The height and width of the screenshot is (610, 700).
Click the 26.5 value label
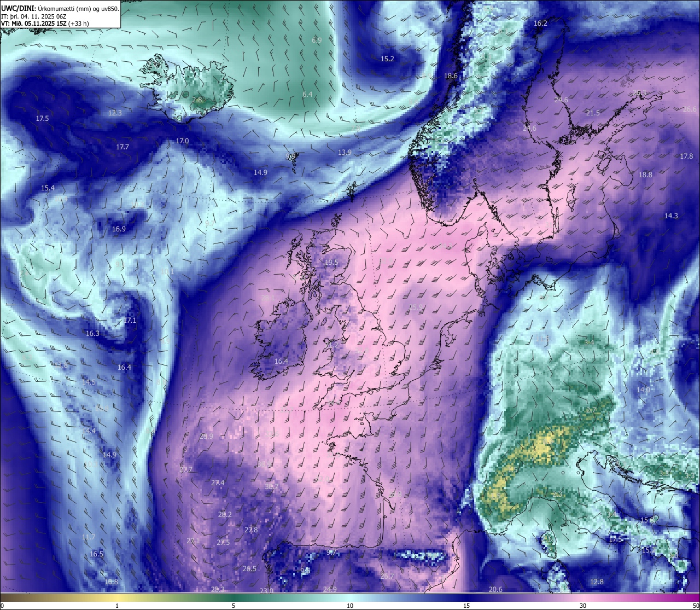click(x=249, y=568)
